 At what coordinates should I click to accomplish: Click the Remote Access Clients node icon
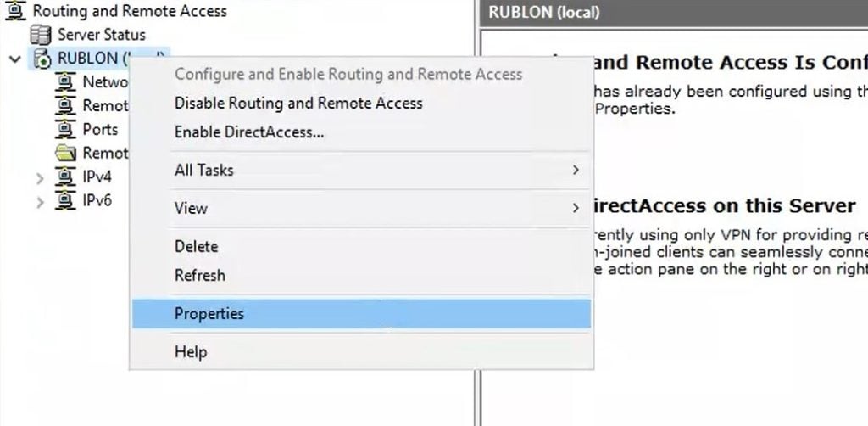[x=65, y=106]
